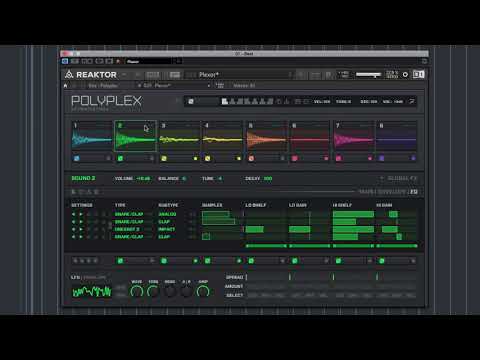Randomize the HI SHELF column with its green dice
Viewport: 480px width, 360px height.
pos(338,261)
